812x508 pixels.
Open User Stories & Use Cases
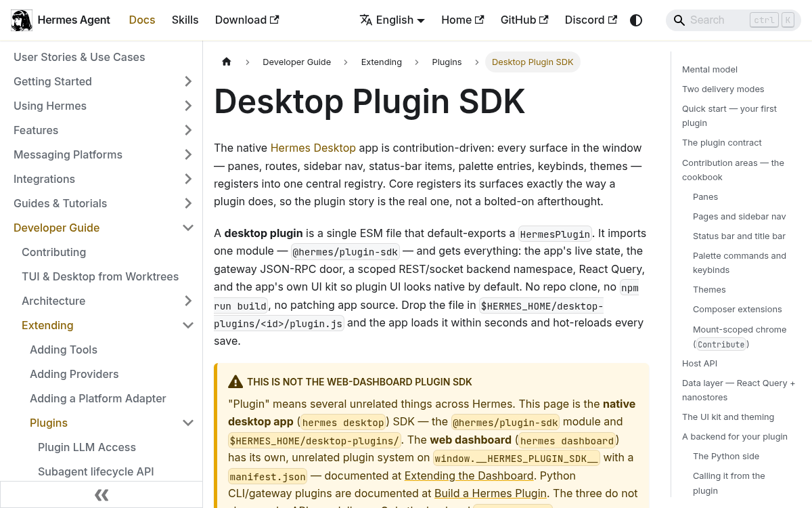click(79, 57)
